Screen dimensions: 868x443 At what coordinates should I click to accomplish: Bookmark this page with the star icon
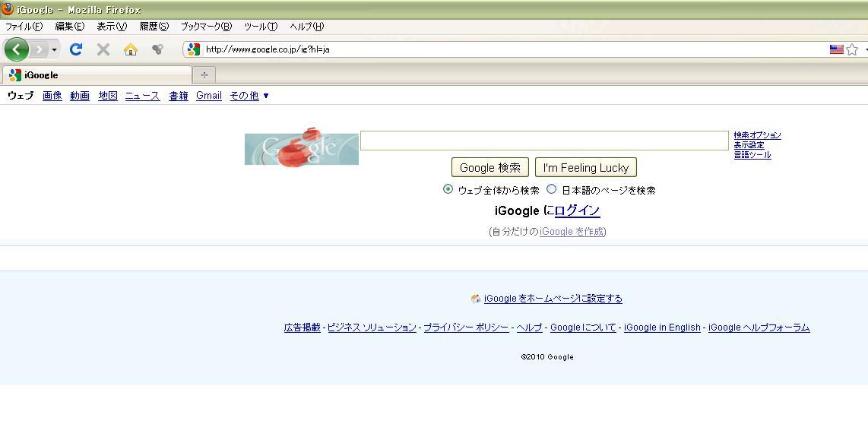click(852, 49)
